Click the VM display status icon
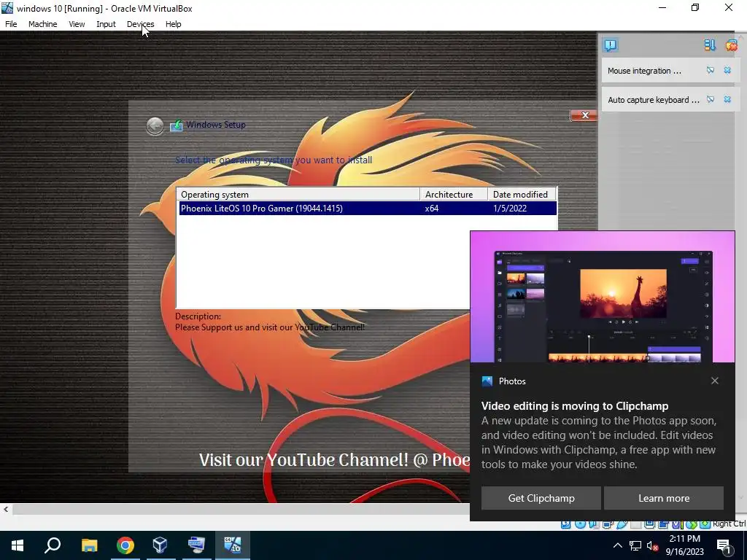The height and width of the screenshot is (560, 747). (649, 524)
